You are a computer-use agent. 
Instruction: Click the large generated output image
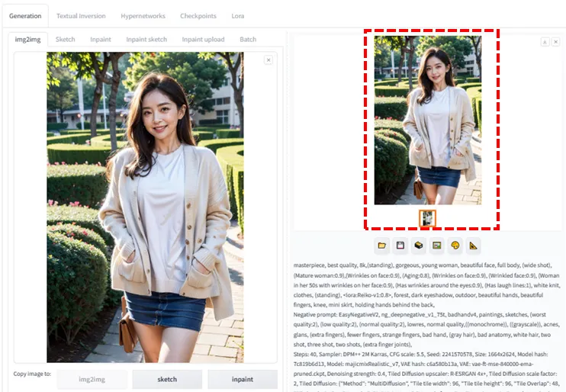[428, 120]
